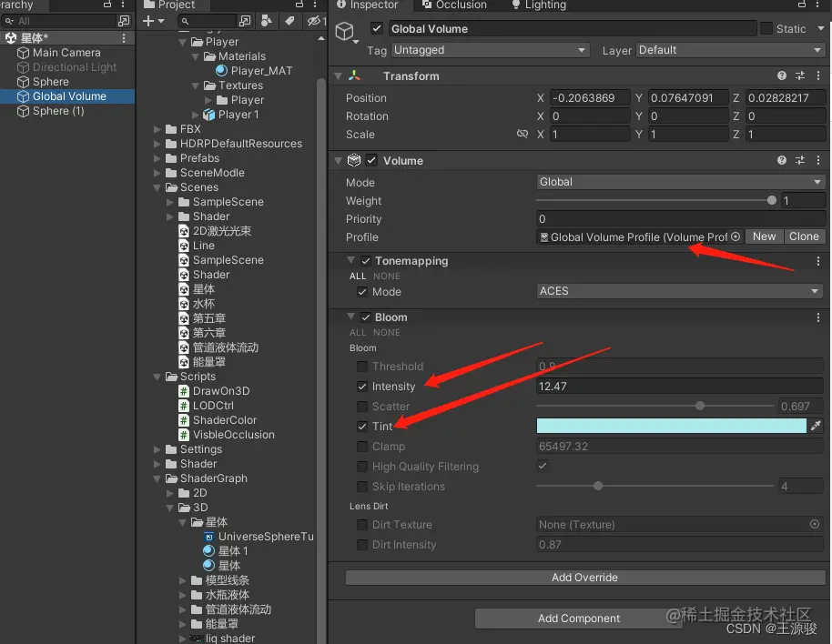Expand the FBX folder in Project

click(x=157, y=129)
